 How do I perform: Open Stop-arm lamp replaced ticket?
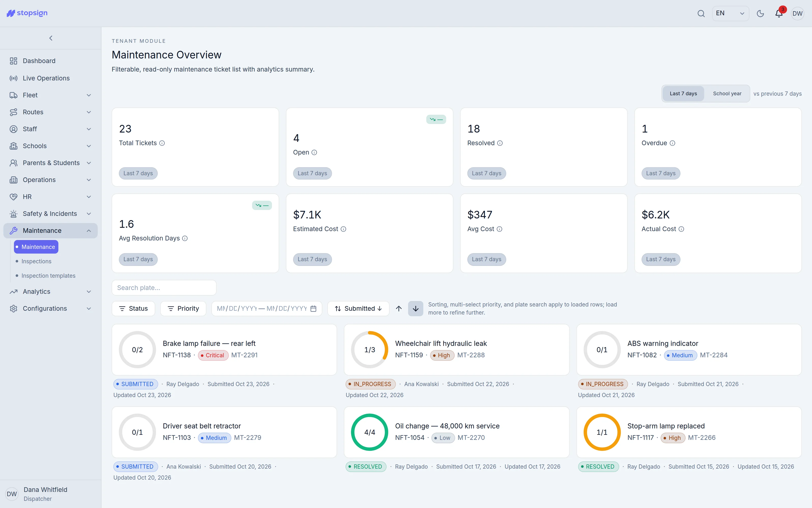coord(689,432)
